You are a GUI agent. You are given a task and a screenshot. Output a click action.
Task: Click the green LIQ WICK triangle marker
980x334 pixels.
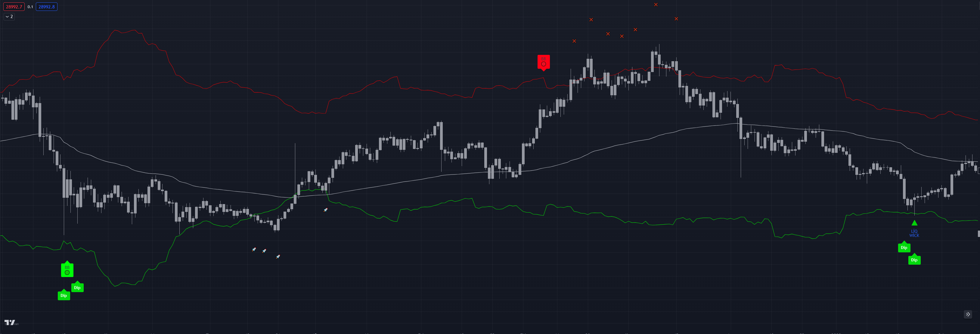click(914, 223)
